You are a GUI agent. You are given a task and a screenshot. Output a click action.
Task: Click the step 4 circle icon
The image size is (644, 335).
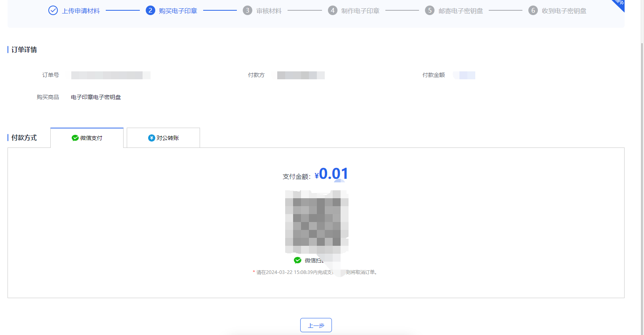(x=333, y=10)
